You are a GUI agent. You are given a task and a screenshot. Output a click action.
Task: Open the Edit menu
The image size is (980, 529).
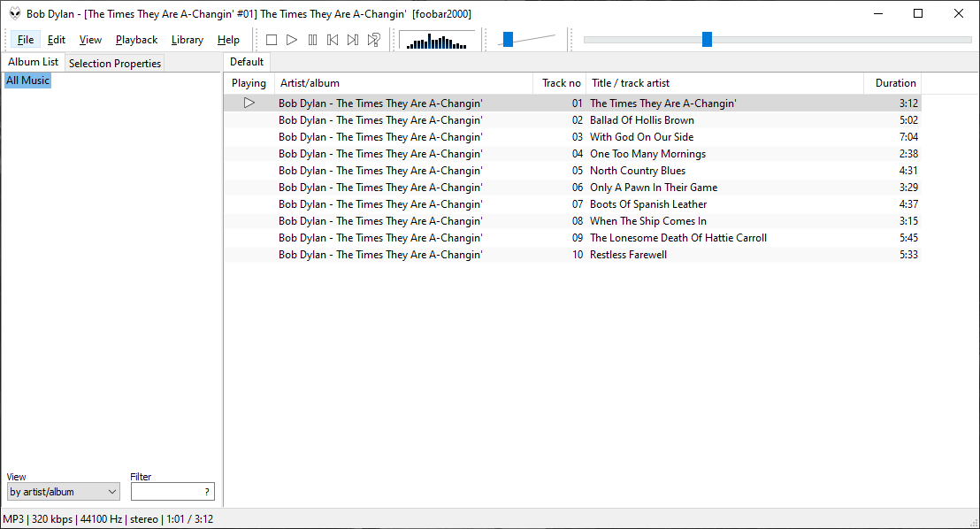point(57,40)
